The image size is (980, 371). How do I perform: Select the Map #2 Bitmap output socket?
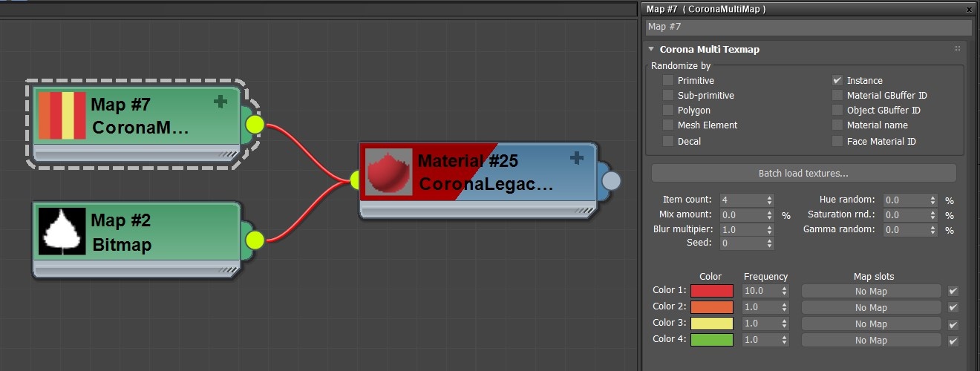tap(255, 240)
